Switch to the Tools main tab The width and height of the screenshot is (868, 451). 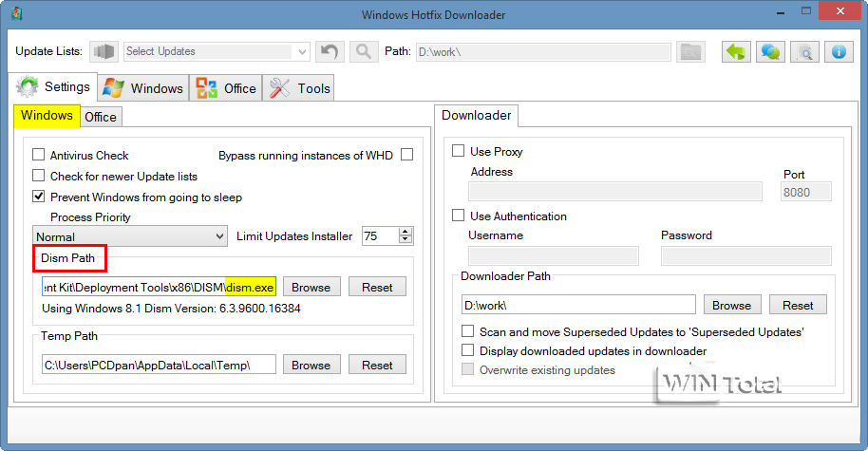point(299,88)
